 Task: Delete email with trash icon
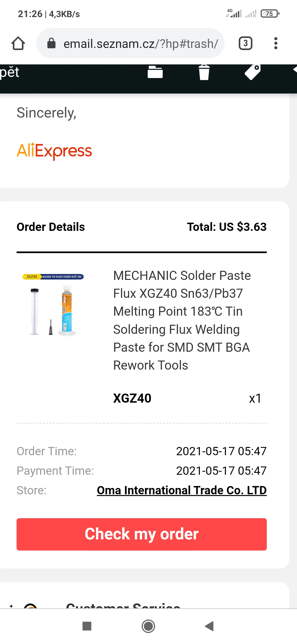click(x=204, y=72)
